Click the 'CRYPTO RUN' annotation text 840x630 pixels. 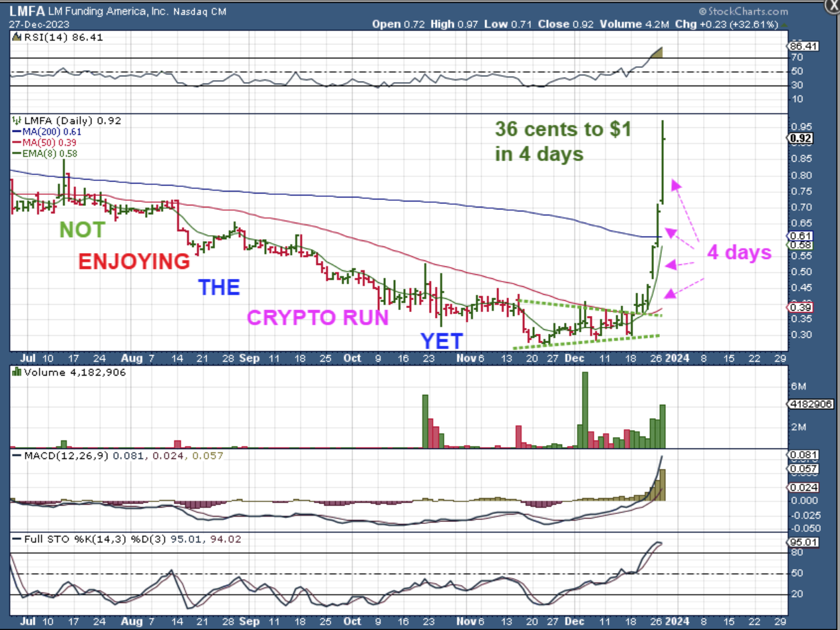(318, 317)
